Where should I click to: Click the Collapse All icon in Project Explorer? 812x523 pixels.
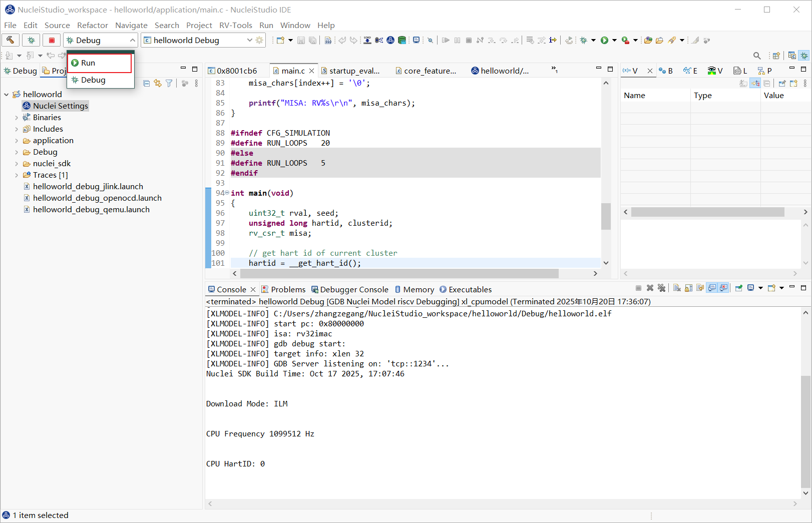pyautogui.click(x=146, y=83)
